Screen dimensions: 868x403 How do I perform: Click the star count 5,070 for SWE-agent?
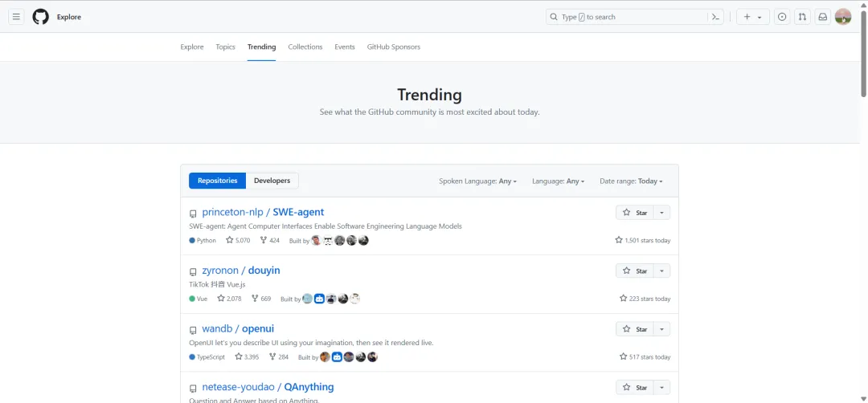click(x=238, y=241)
